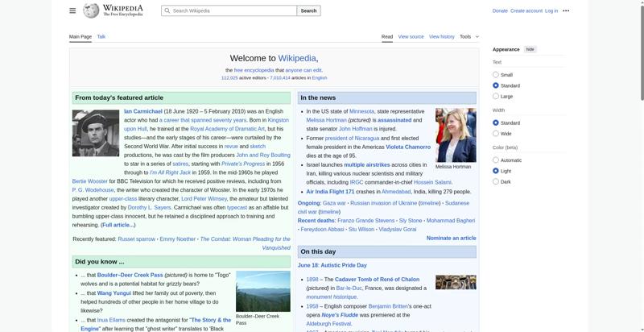Open the Ian Carmichael photo thumbnail
The width and height of the screenshot is (644, 332).
click(x=96, y=133)
